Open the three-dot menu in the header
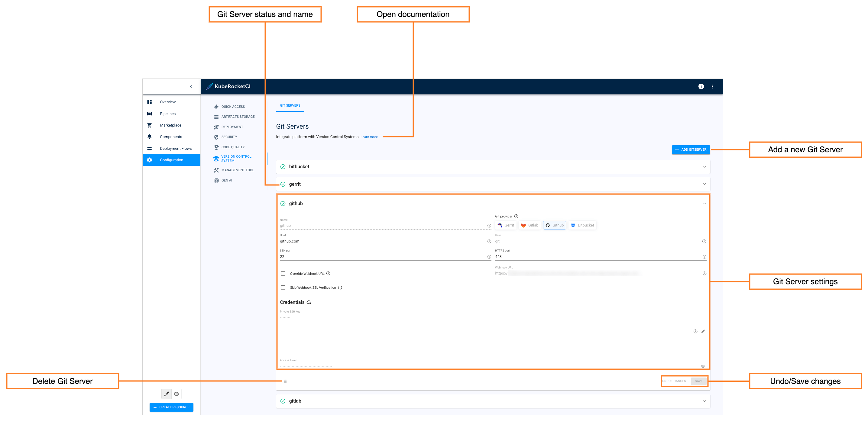 (712, 87)
